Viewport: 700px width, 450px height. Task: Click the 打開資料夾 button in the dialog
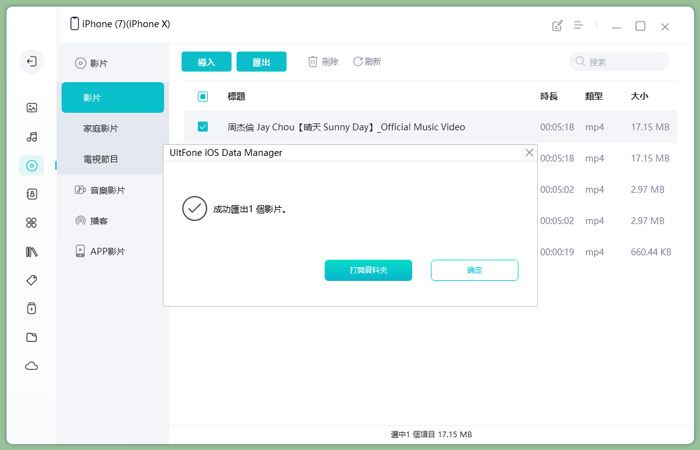click(x=368, y=270)
